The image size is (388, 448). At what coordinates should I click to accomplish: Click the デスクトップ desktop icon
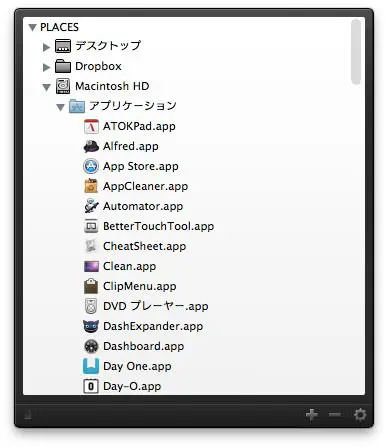click(x=63, y=46)
